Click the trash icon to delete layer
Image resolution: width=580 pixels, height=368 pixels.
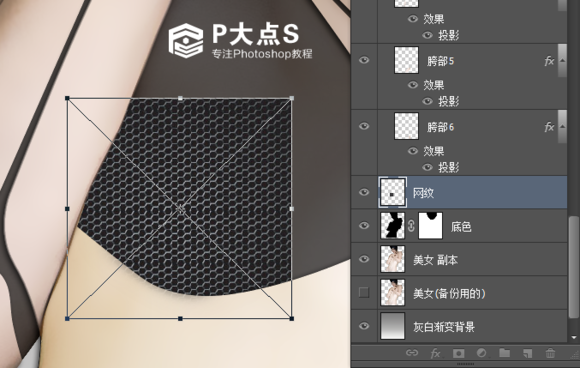pos(550,353)
